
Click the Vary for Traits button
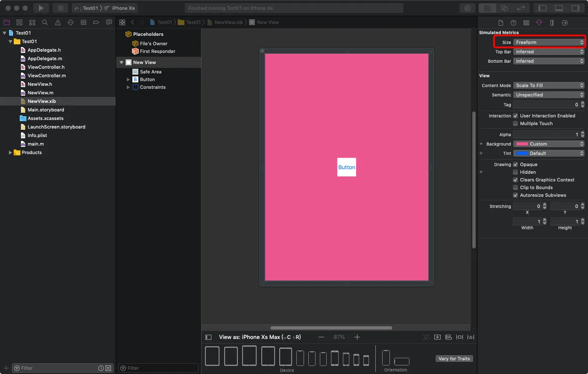coord(454,359)
